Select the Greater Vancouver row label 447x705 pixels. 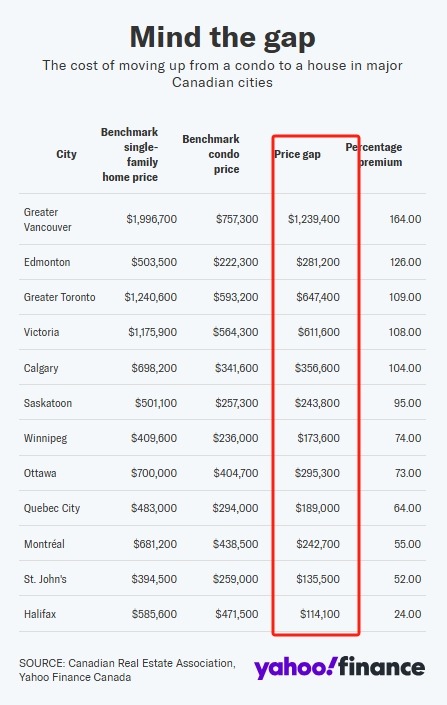point(48,219)
